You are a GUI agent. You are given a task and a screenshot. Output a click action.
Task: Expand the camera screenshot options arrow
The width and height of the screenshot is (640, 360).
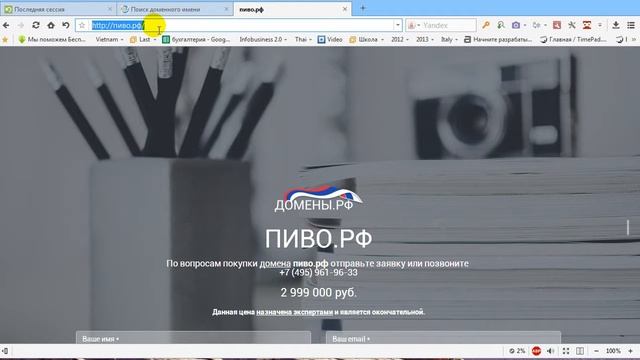coord(525,25)
